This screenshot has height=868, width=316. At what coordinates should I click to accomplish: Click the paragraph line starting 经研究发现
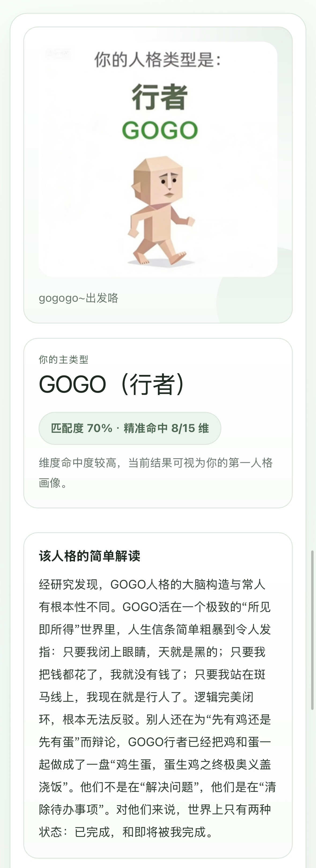click(x=152, y=585)
